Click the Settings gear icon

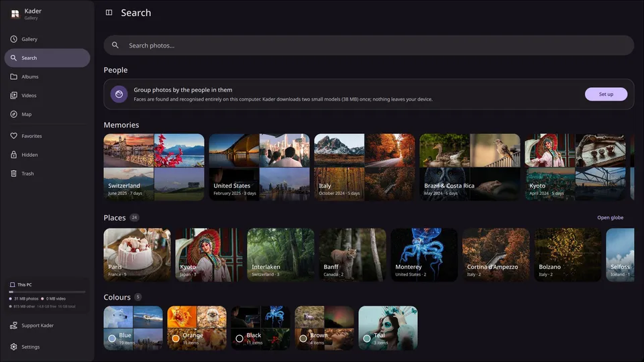click(x=13, y=347)
